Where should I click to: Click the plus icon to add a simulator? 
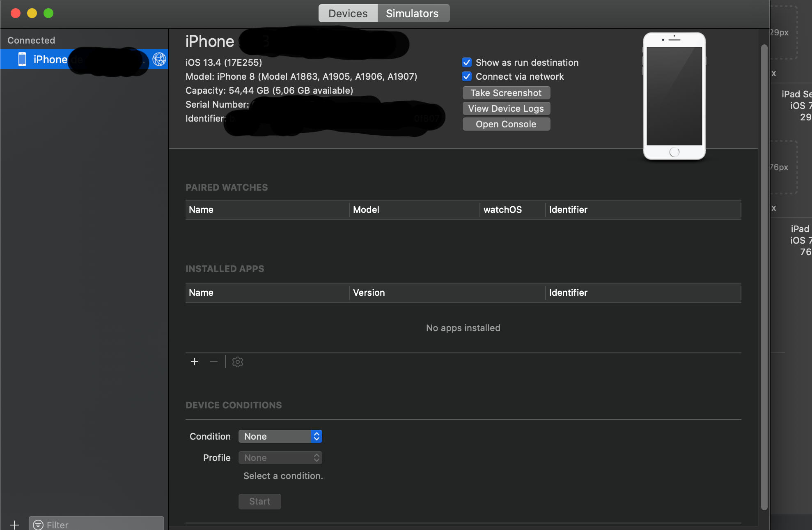(x=14, y=525)
